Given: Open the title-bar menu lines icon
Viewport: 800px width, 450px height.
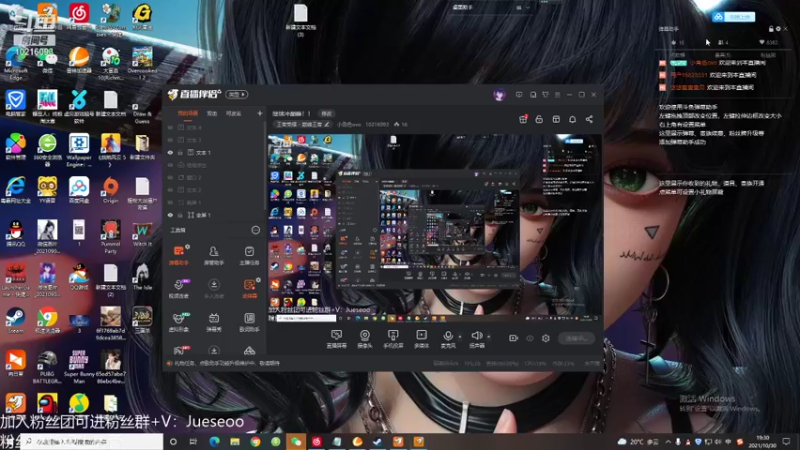Looking at the screenshot, I should 557,95.
